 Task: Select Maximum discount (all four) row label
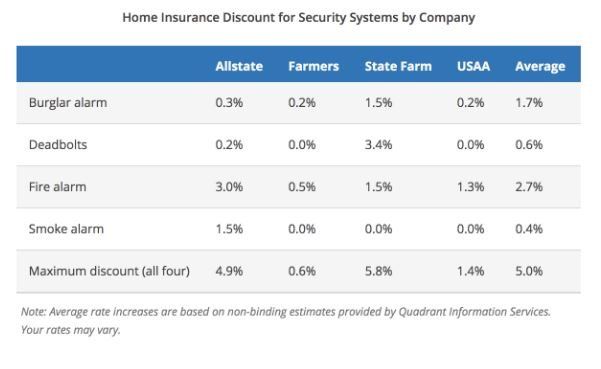coord(109,271)
